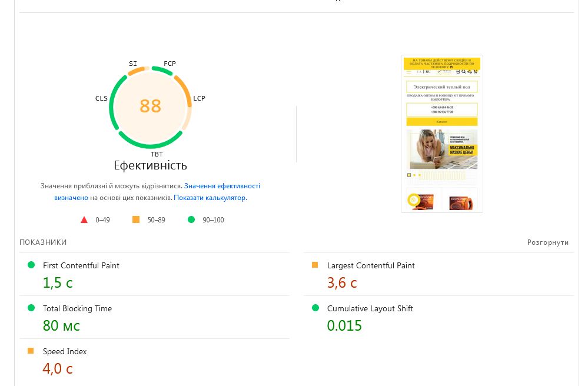Click the red triangle 0–49 legend icon
588x386 pixels.
tap(84, 220)
